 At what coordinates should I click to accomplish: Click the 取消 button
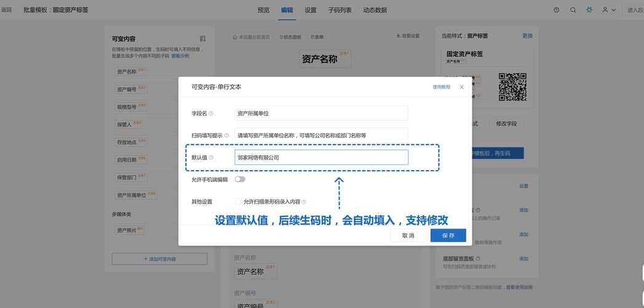click(x=408, y=236)
